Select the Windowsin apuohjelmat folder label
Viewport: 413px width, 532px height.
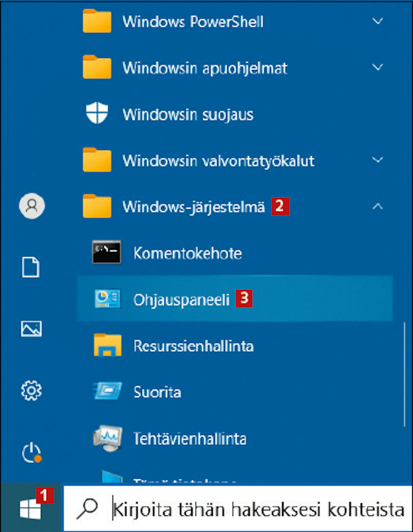point(205,68)
